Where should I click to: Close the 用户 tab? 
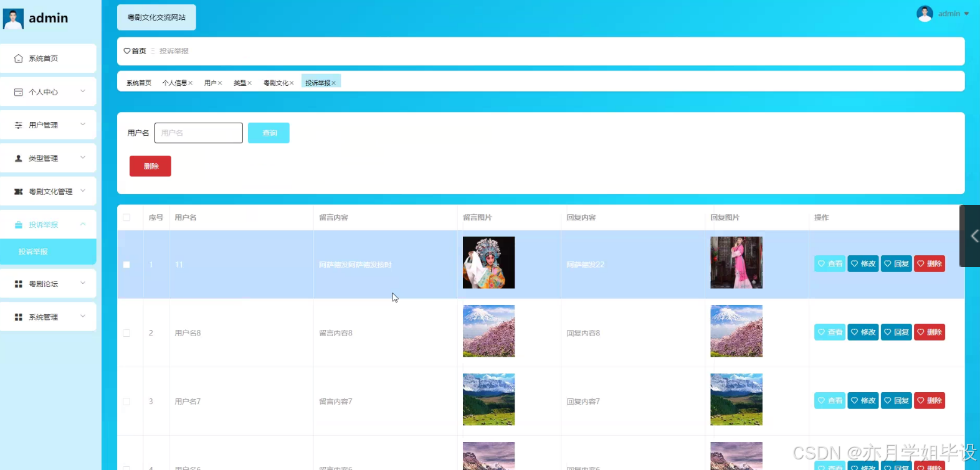point(220,83)
